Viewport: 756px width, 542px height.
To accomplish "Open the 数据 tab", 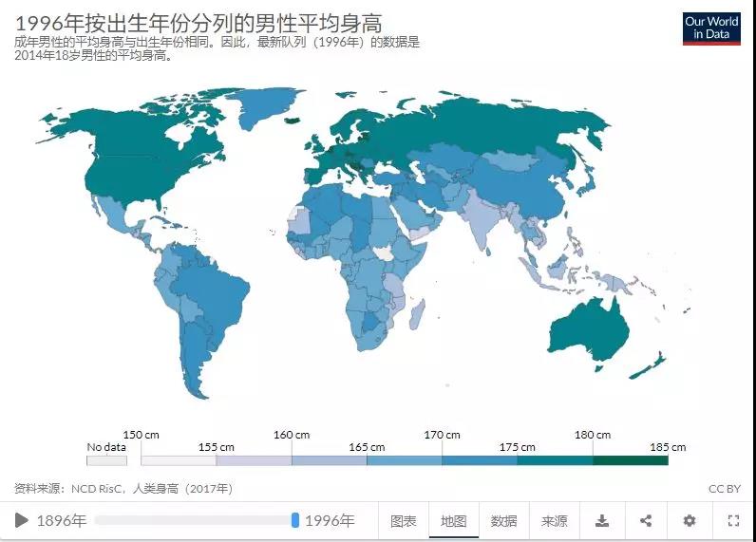I will click(503, 521).
